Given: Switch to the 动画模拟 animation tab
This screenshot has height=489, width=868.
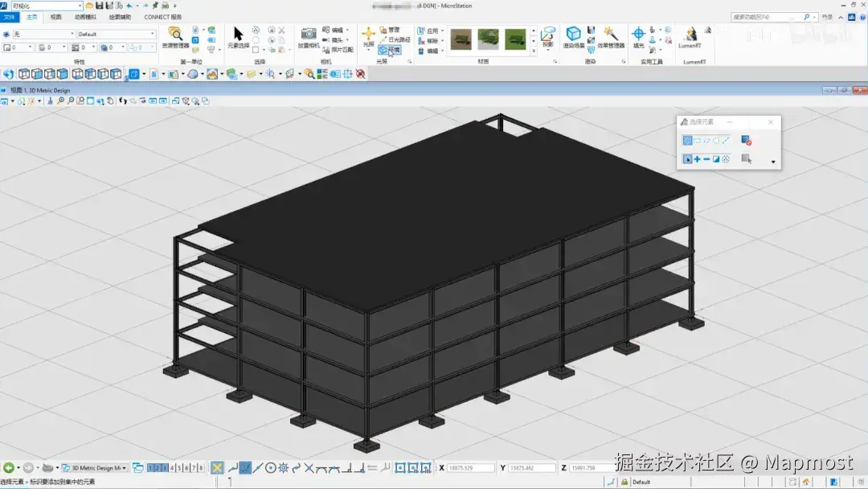Looking at the screenshot, I should pyautogui.click(x=85, y=17).
